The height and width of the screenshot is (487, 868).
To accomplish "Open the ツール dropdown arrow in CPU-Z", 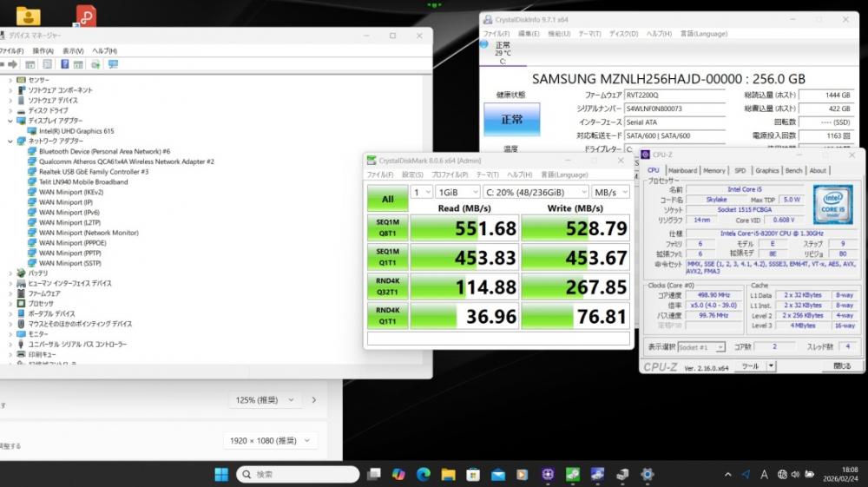I will [x=771, y=365].
